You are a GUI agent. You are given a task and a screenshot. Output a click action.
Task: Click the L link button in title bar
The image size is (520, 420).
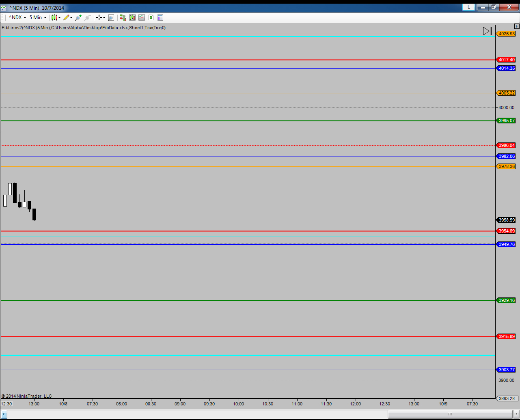point(469,7)
